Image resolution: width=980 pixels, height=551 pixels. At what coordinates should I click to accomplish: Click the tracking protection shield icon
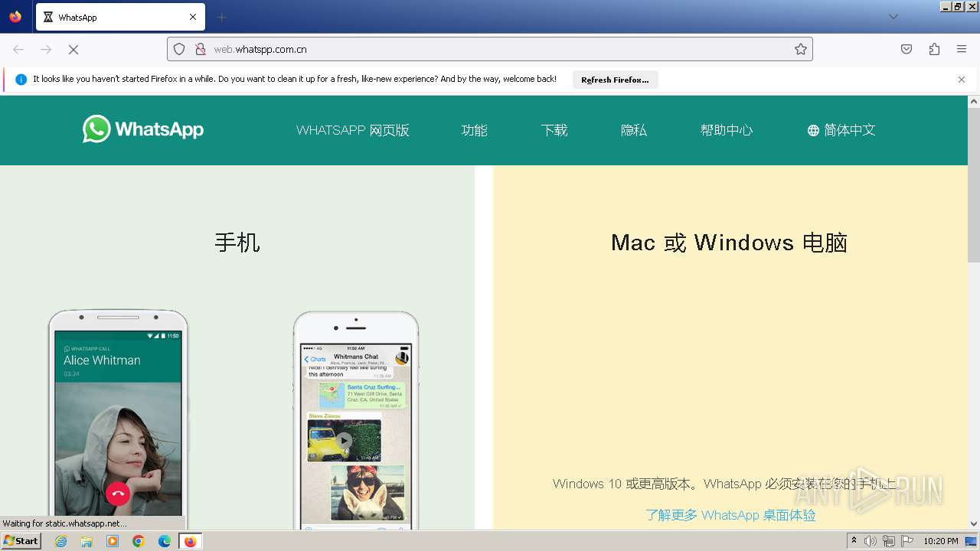click(179, 49)
